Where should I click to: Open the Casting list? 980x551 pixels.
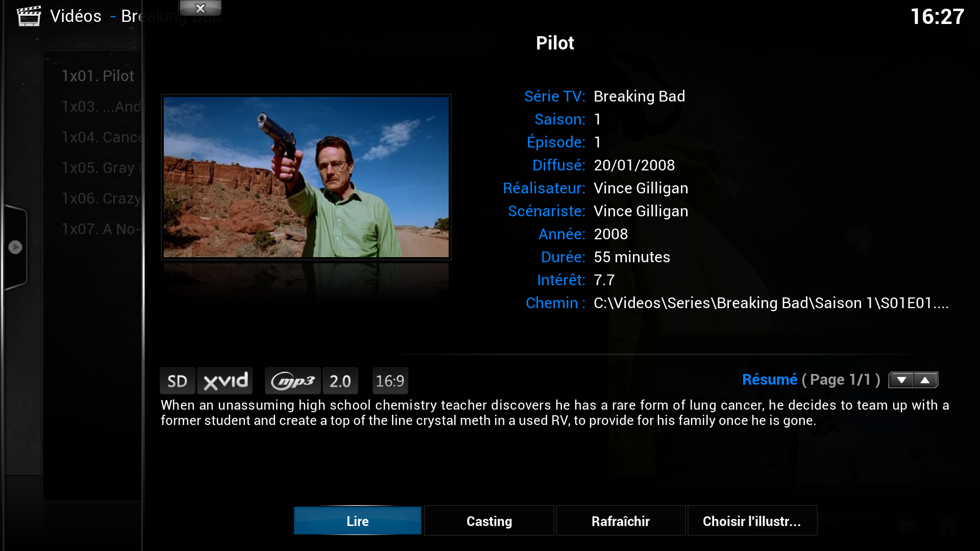[x=489, y=520]
